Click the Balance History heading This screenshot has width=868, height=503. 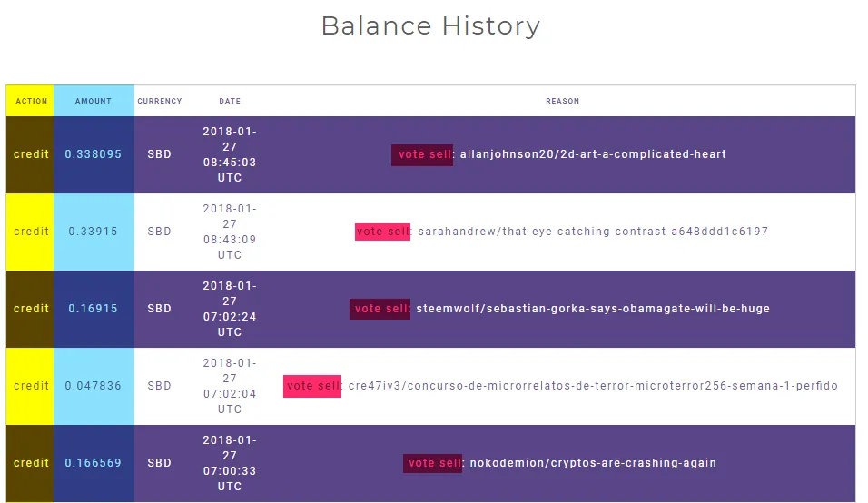pyautogui.click(x=430, y=26)
